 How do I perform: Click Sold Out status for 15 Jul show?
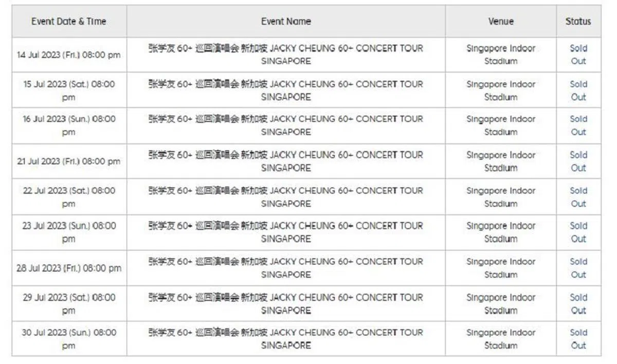point(578,90)
